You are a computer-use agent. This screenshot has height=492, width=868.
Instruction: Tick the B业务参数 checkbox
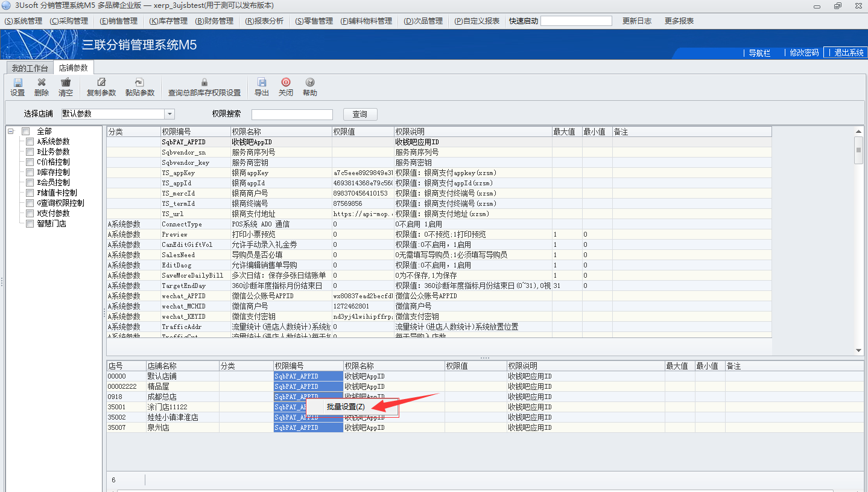[x=30, y=152]
